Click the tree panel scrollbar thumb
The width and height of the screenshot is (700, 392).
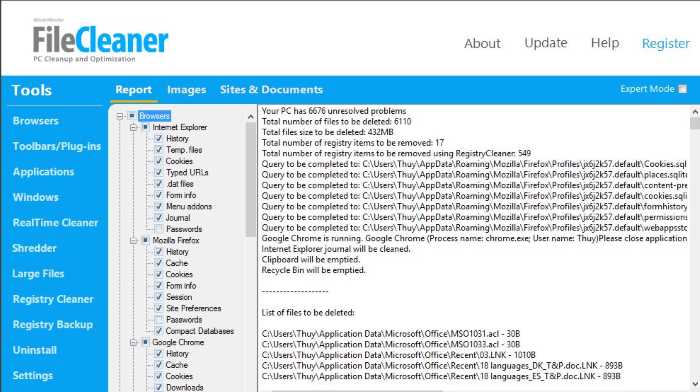pyautogui.click(x=250, y=179)
